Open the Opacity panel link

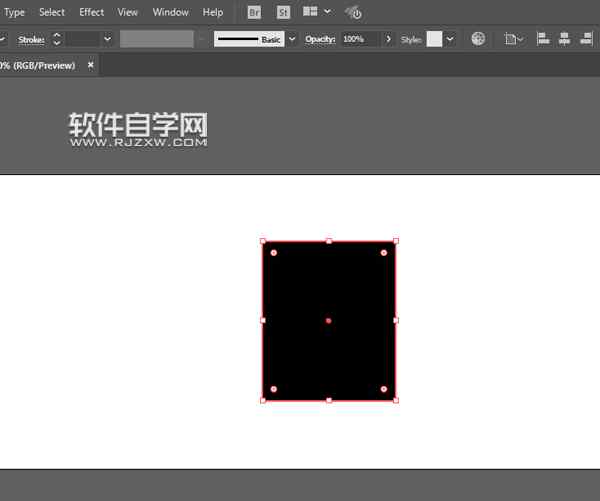[x=320, y=39]
